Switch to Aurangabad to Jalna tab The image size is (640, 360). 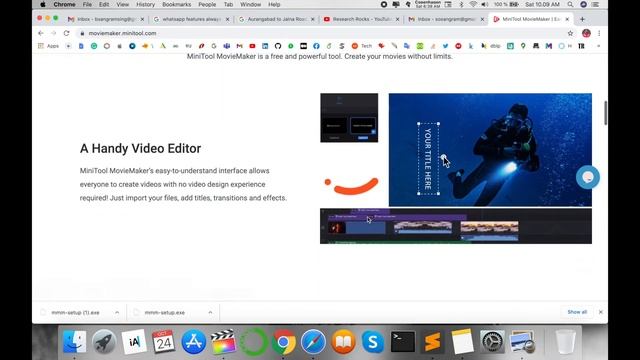click(277, 19)
